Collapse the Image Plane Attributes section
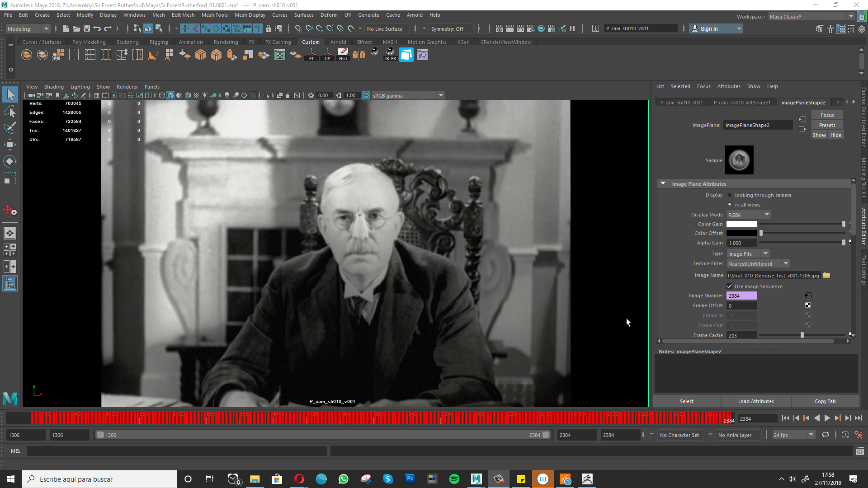The height and width of the screenshot is (488, 868). [663, 183]
